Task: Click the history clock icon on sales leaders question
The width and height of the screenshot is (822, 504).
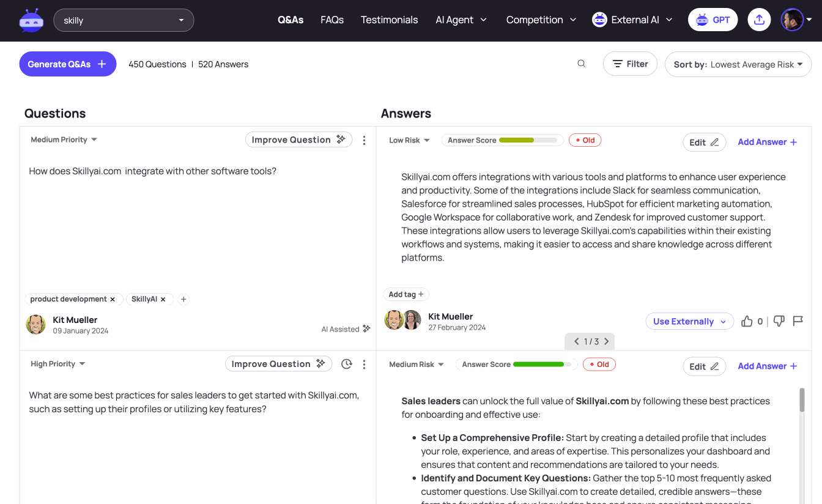Action: tap(347, 364)
